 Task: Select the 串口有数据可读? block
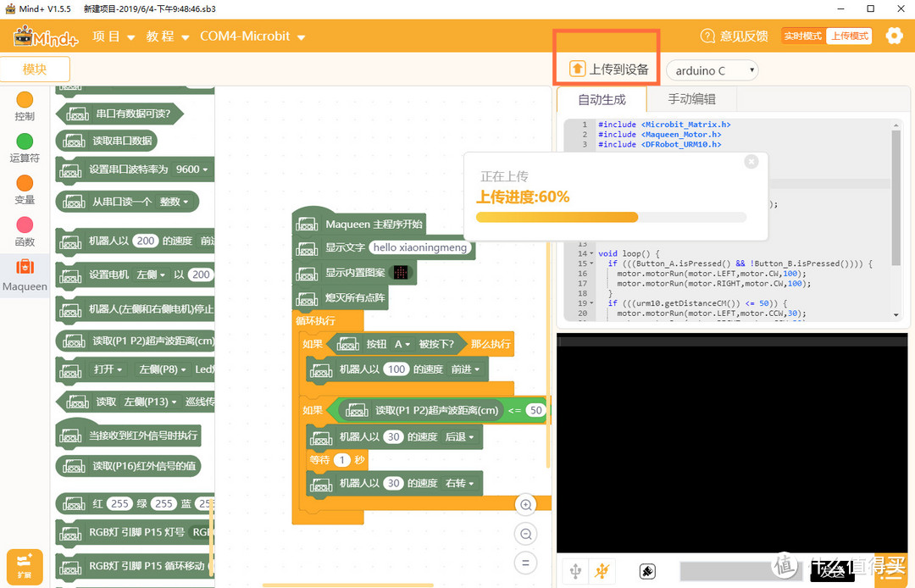click(x=119, y=114)
